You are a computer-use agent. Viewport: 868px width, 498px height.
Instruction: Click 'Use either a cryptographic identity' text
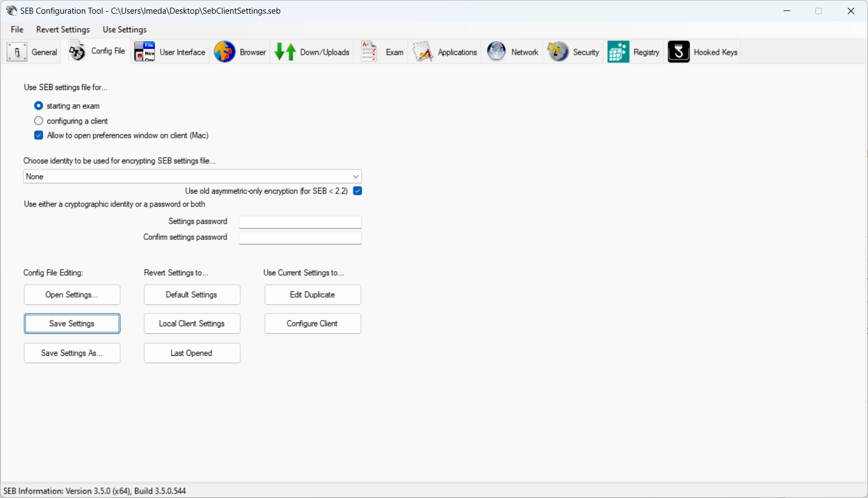pyautogui.click(x=115, y=204)
